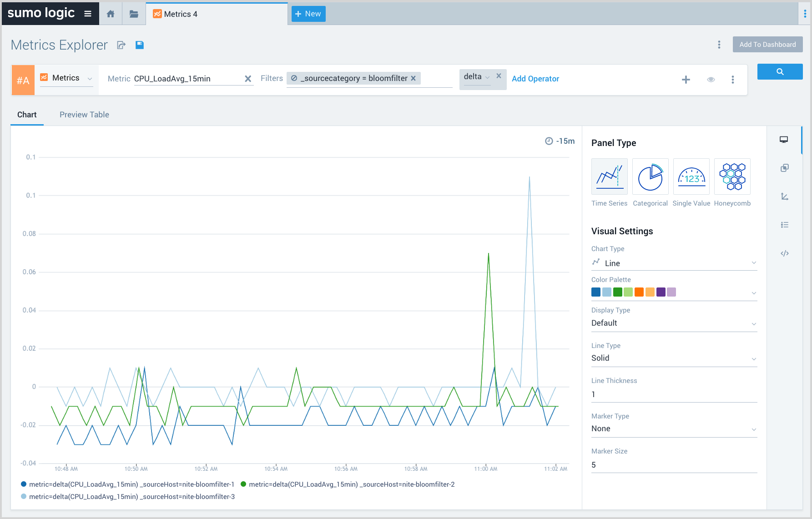Open the Line Type Solid dropdown
Image resolution: width=812 pixels, height=519 pixels.
click(x=674, y=358)
